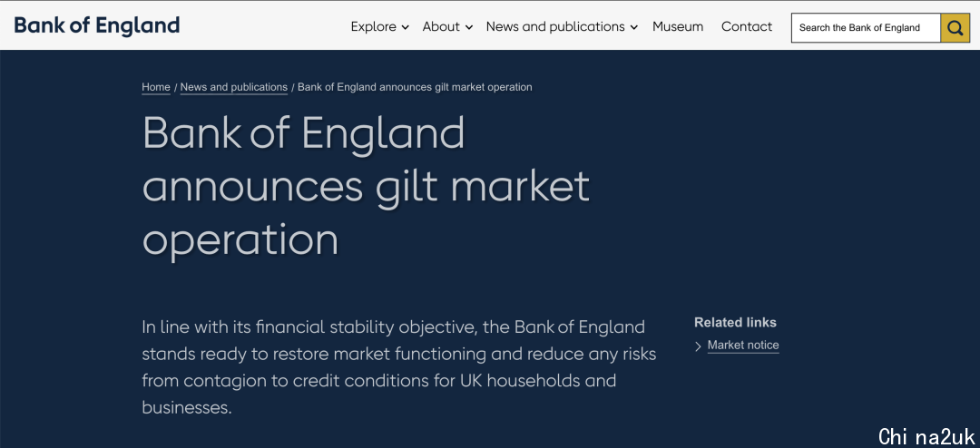Open News and publications breadcrumb link
Image resolution: width=980 pixels, height=448 pixels.
pyautogui.click(x=234, y=87)
